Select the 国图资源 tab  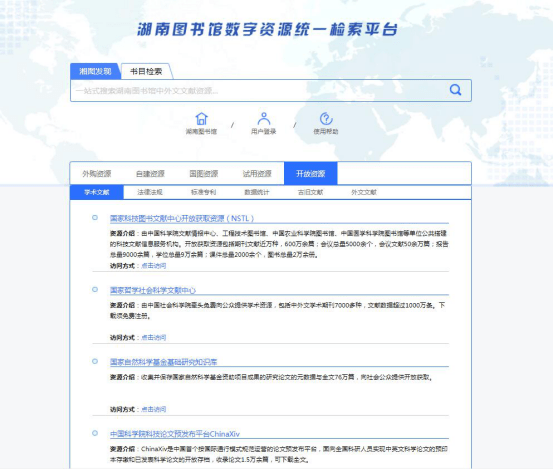204,174
